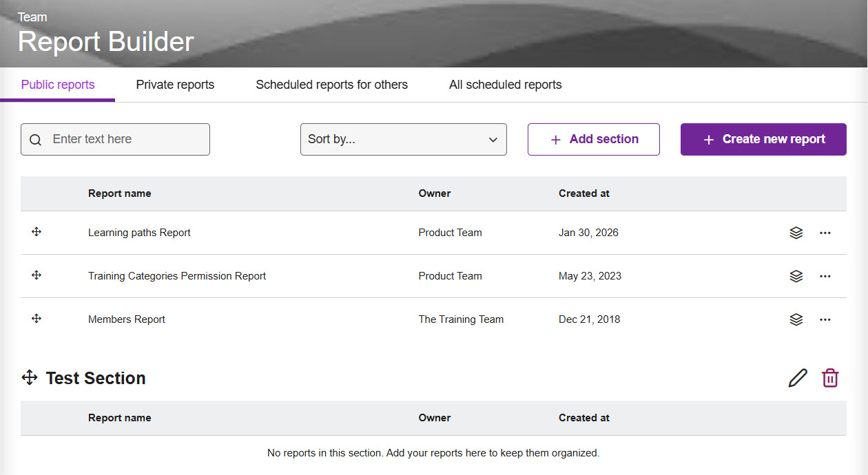Click the search magnifier icon
The width and height of the screenshot is (868, 475).
click(x=36, y=140)
